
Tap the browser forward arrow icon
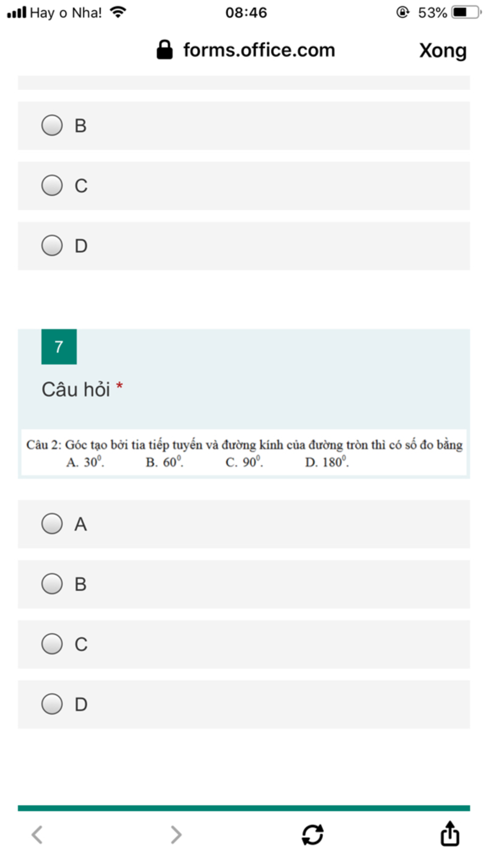click(176, 835)
